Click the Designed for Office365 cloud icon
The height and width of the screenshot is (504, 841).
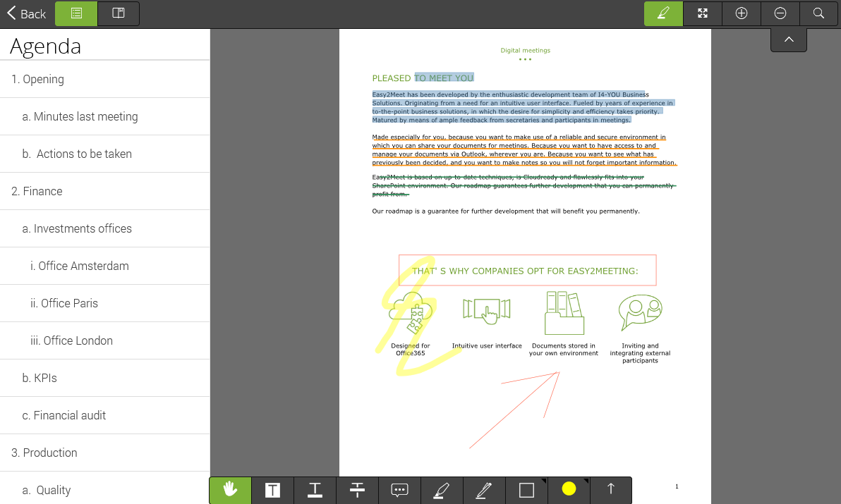411,313
